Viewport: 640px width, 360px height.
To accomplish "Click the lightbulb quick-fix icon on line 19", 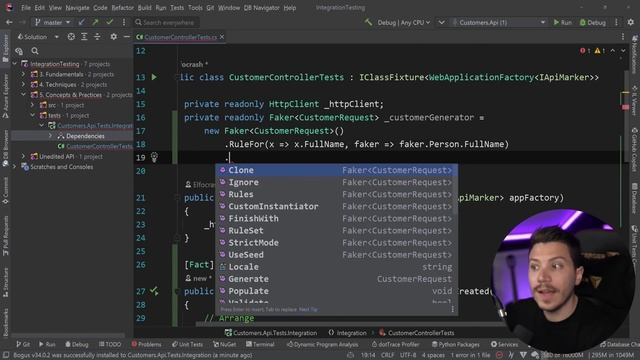I will tap(154, 157).
